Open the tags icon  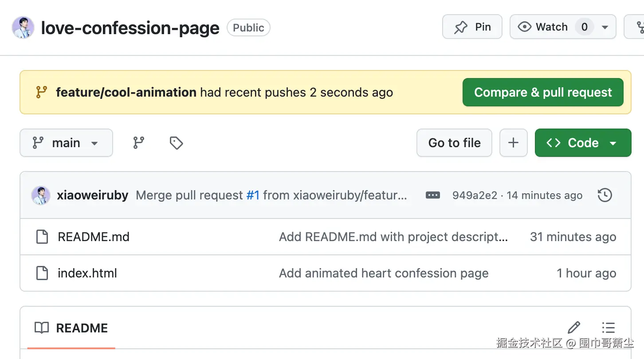pyautogui.click(x=176, y=143)
